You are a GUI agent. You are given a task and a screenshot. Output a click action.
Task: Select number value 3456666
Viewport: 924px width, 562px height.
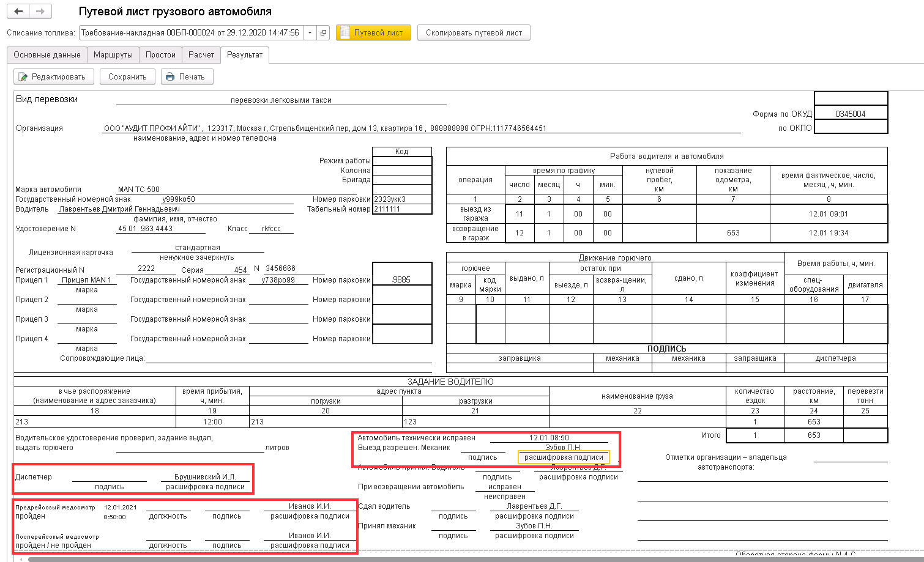coord(280,268)
